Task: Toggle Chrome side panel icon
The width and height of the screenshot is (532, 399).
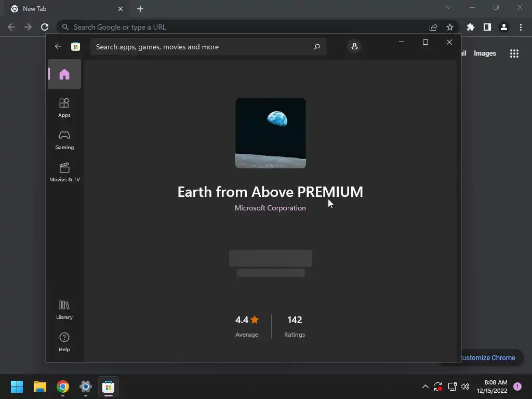Action: pos(487,27)
